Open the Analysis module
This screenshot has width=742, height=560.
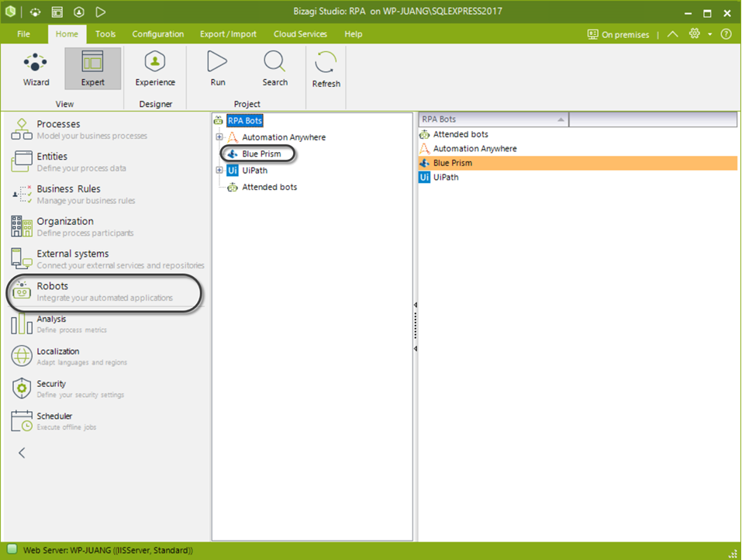point(106,323)
